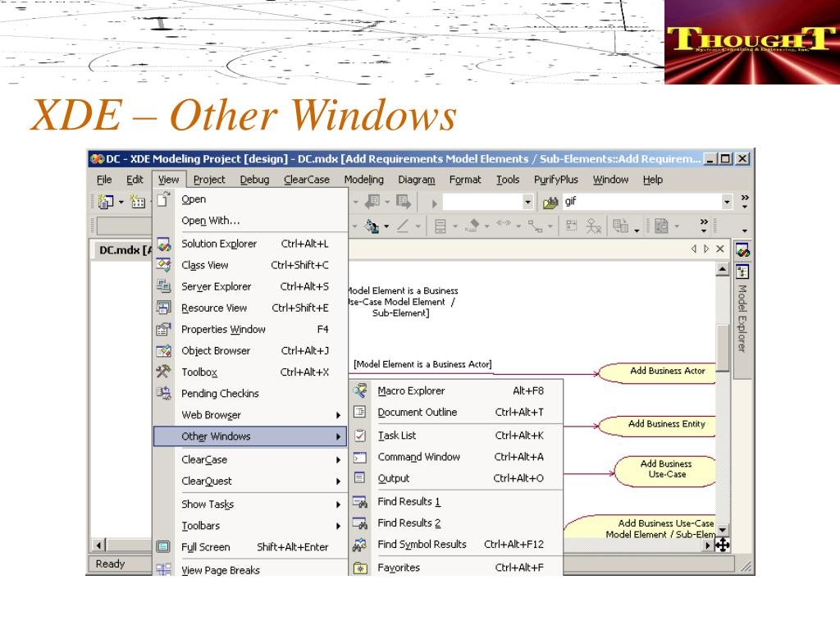Screen dimensions: 840x630
Task: Click the new project toolbar icon
Action: 106,202
